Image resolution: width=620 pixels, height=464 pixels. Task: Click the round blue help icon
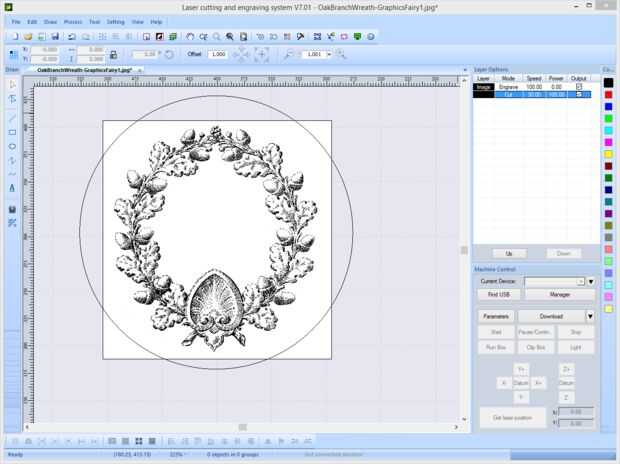click(x=370, y=37)
